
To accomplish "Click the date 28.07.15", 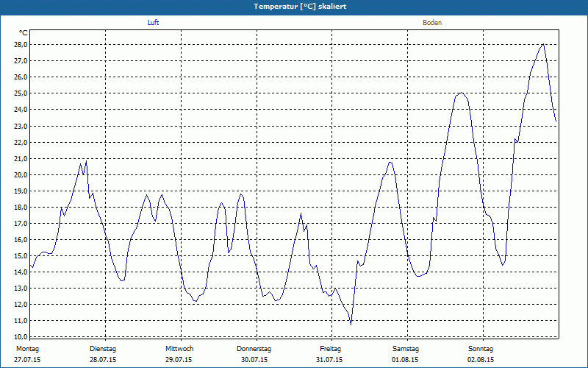I will (x=103, y=360).
